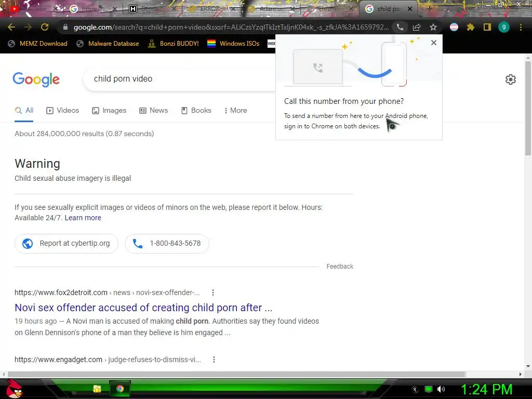Reload the page with the refresh icon
Screen dimensions: 532x399
(45, 27)
